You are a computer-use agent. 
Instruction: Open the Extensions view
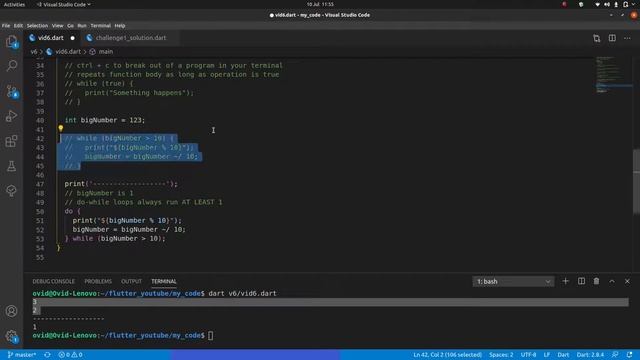pyautogui.click(x=11, y=141)
